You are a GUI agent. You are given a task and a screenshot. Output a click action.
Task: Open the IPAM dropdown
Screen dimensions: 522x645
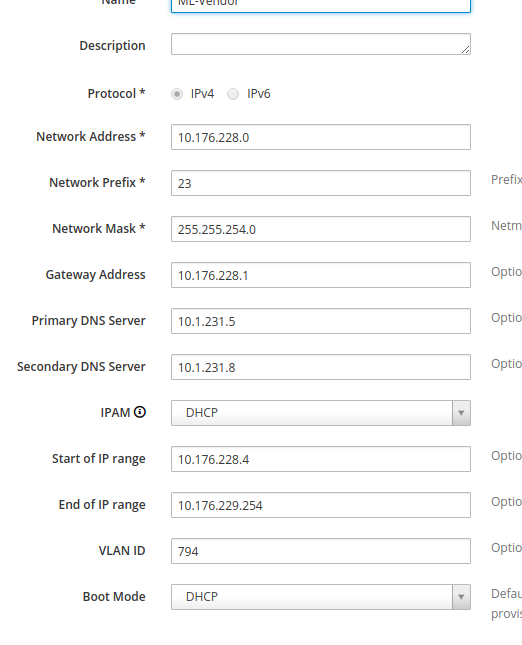point(321,413)
